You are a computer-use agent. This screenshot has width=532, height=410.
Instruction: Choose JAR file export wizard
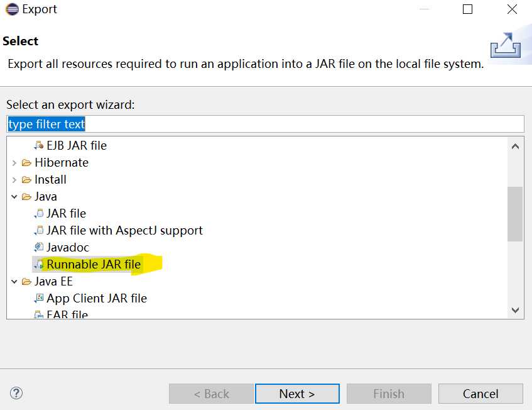(x=66, y=213)
